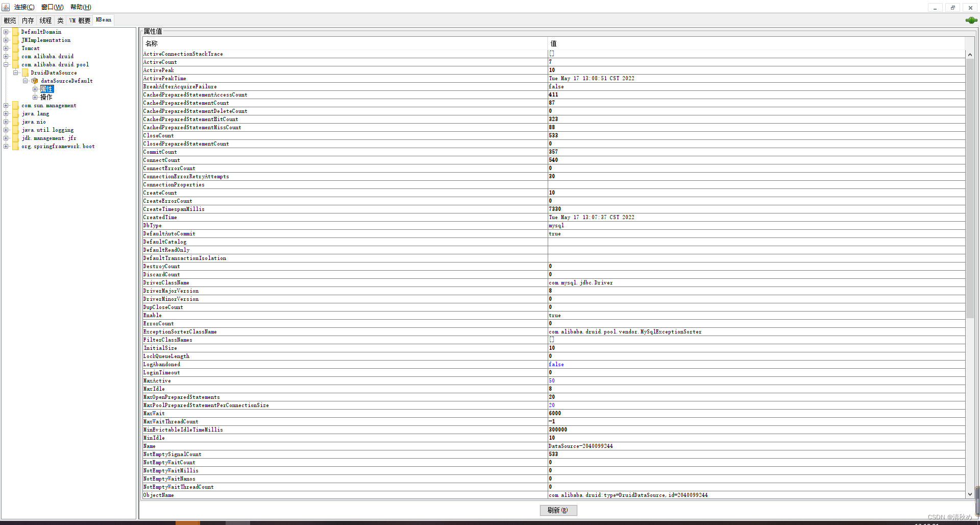Switch to the VM 概要 tab

point(80,20)
